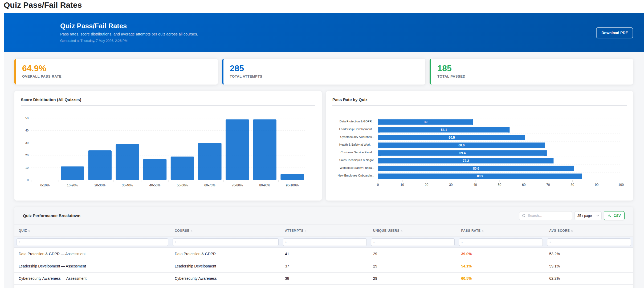Sort by the UNIQUE USERS column sort icon

coord(402,231)
